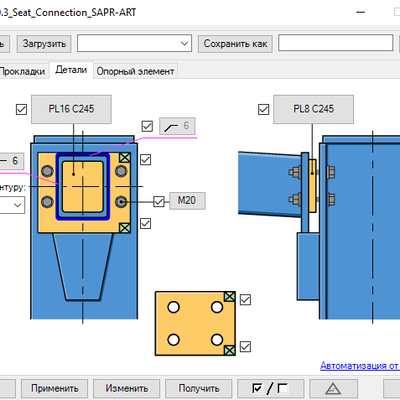Click top-right chamfer marker on front view plate
The image size is (400, 400).
[x=125, y=158]
